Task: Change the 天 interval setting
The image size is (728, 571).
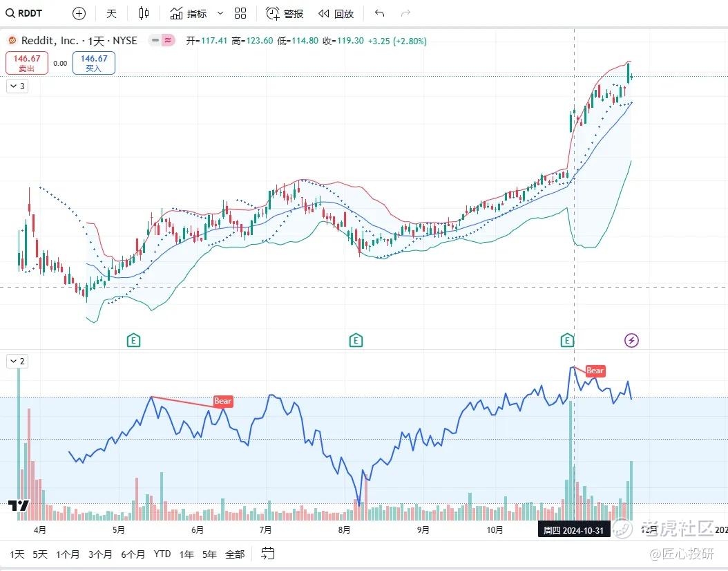Action: [x=111, y=13]
